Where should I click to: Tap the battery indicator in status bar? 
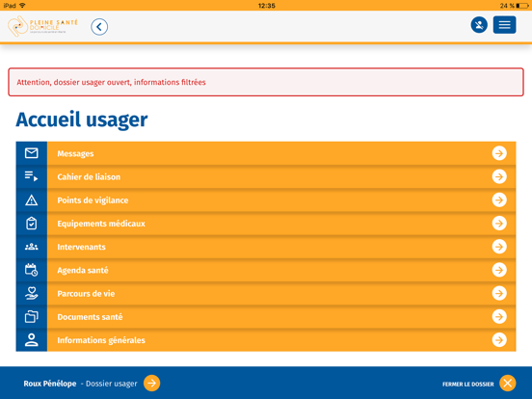click(x=522, y=6)
